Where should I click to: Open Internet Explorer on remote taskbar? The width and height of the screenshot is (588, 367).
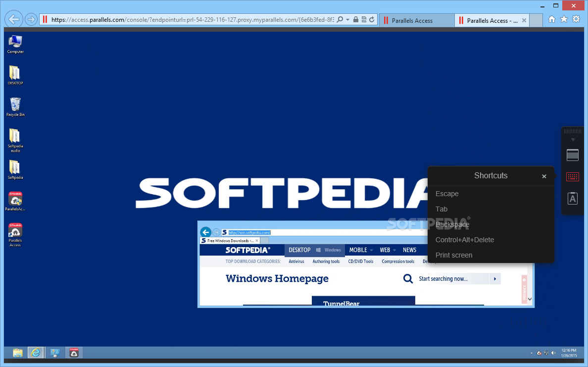pos(36,353)
